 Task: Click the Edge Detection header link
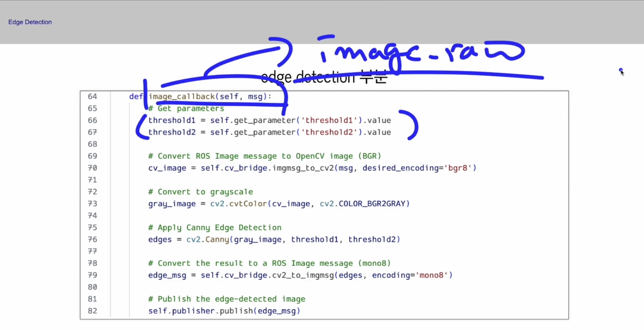(x=30, y=22)
